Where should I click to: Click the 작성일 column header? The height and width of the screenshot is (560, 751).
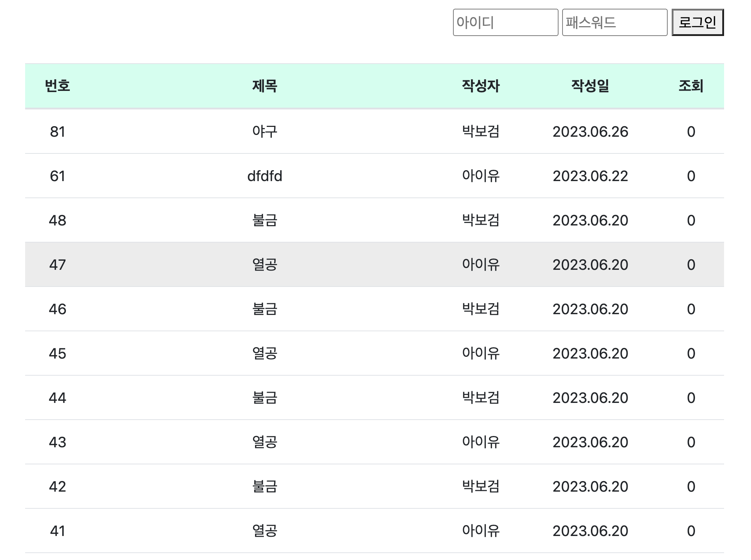(590, 86)
